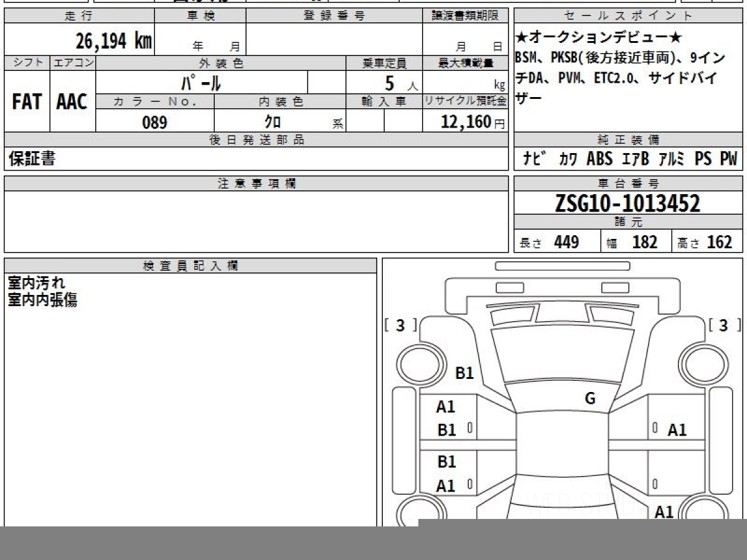Image resolution: width=747 pixels, height=560 pixels.
Task: Click the PW equipment indicator
Action: (x=728, y=159)
